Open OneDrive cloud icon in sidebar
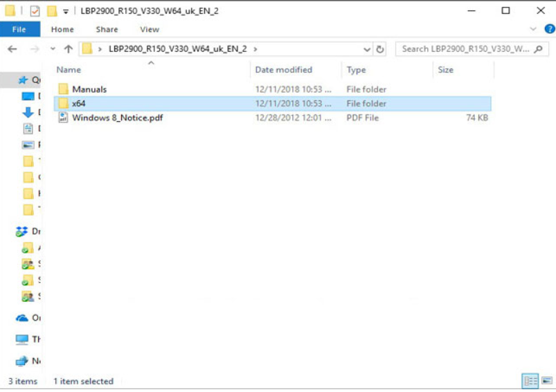 click(x=22, y=318)
